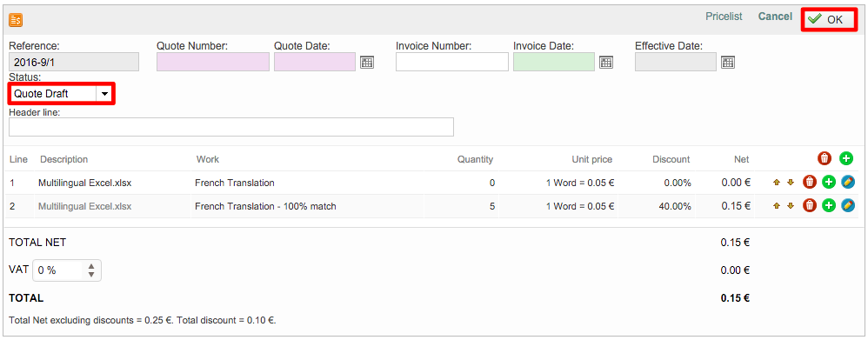868x340 pixels.
Task: Open the Invoice Date calendar picker
Action: [606, 62]
